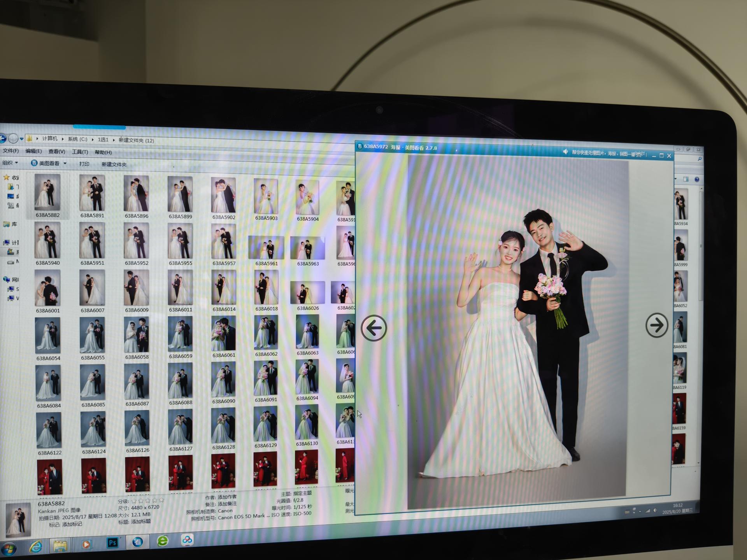Click 添加标题 in details pane
The height and width of the screenshot is (560, 747).
tap(141, 521)
